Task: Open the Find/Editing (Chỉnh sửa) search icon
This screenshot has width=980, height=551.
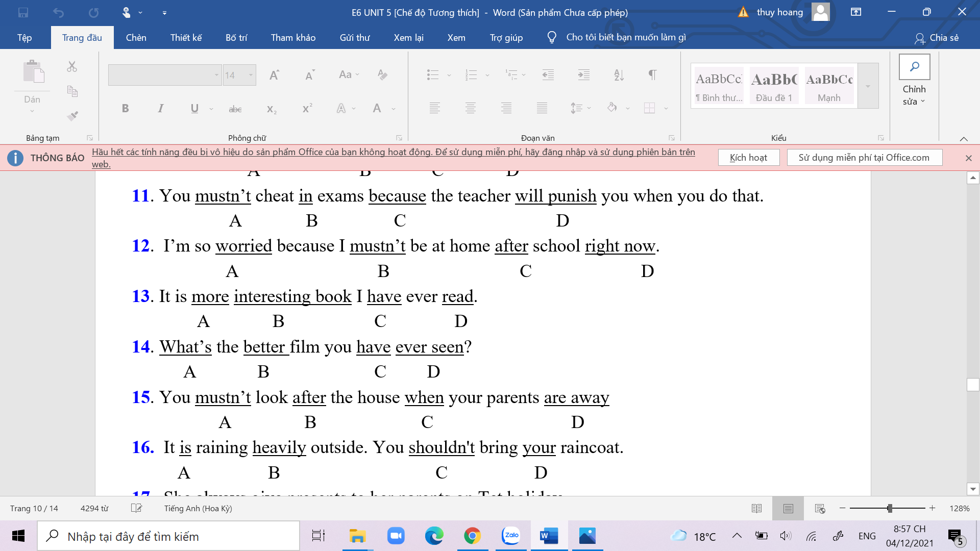Action: point(914,67)
